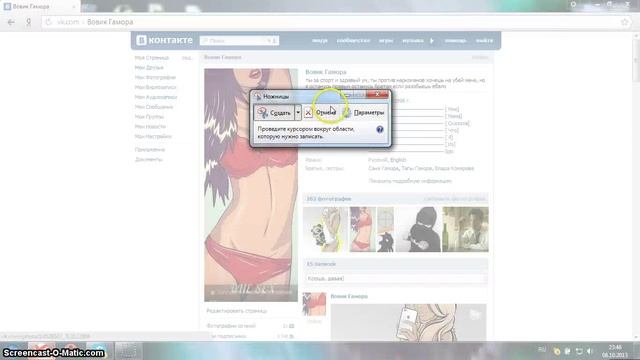Click the clock in the system tray
Screen dimensions: 640x360
click(615, 351)
